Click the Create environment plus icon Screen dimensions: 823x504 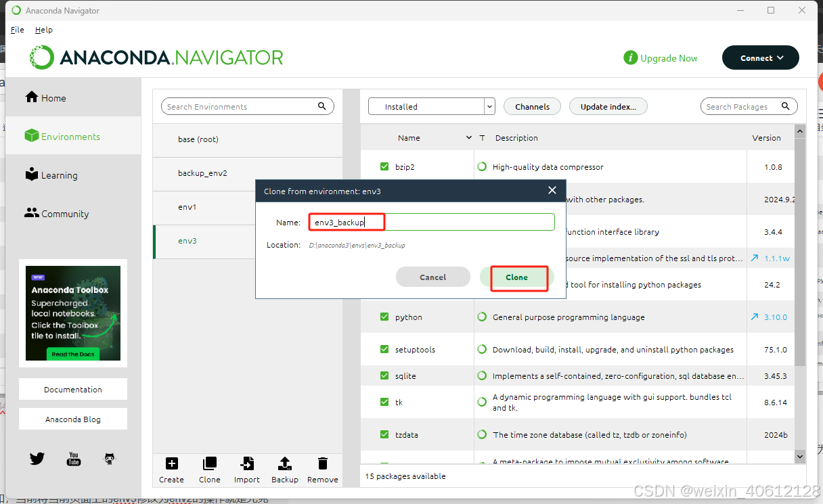pyautogui.click(x=171, y=463)
